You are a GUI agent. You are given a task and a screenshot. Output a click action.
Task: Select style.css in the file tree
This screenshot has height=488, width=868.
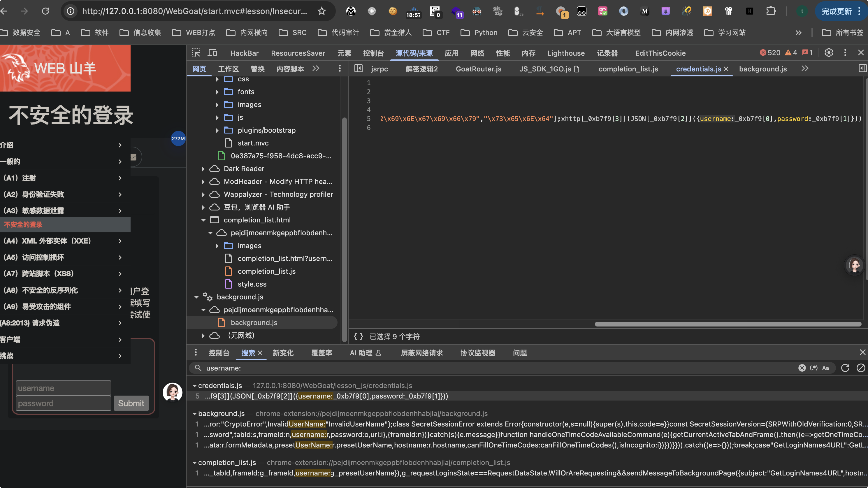coord(252,284)
